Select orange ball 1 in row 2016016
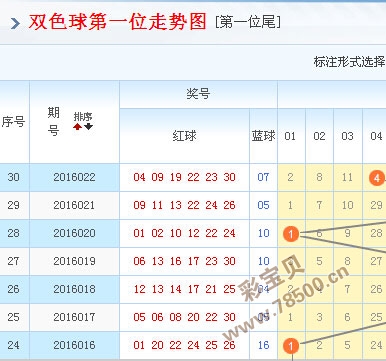 (291, 346)
